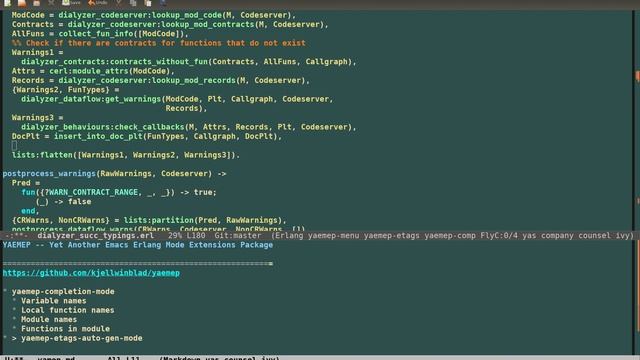Click the 'Local function names' list item
This screenshot has height=360, width=640.
pos(68,310)
